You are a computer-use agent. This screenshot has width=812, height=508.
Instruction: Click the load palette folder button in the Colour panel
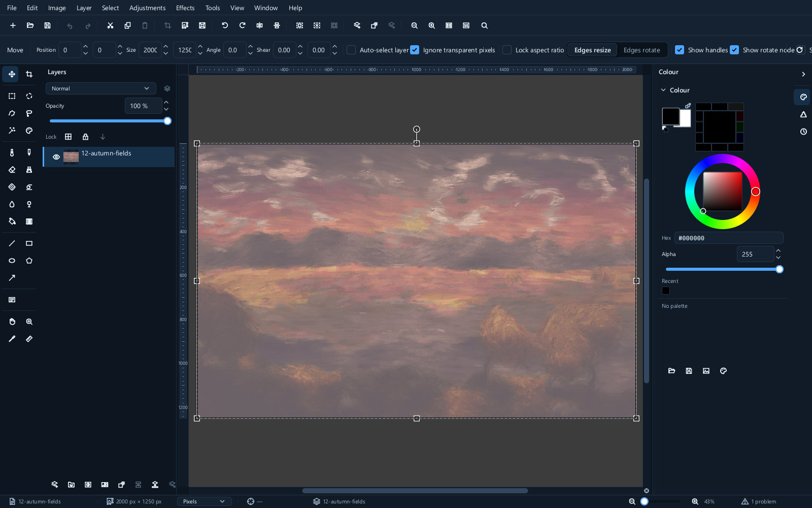pyautogui.click(x=671, y=371)
